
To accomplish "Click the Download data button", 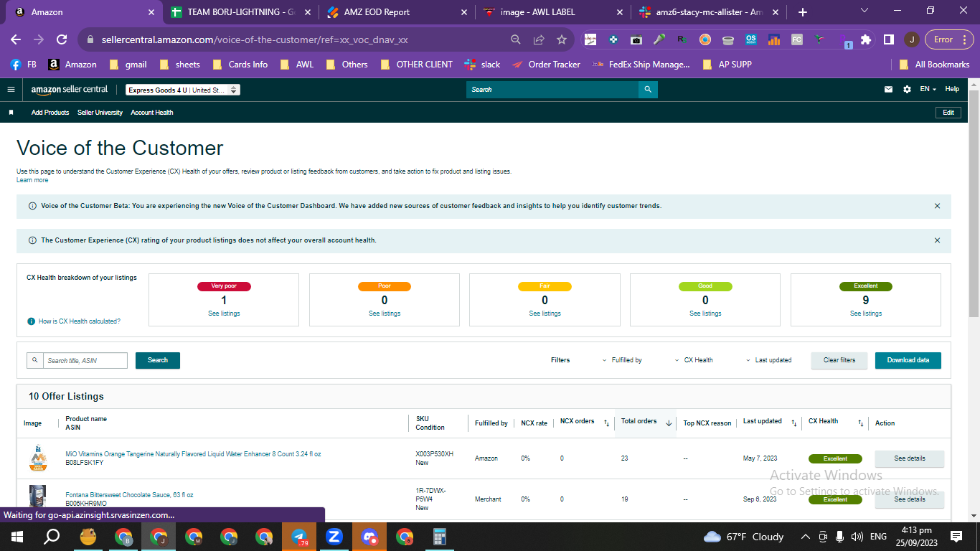I will click(x=908, y=360).
